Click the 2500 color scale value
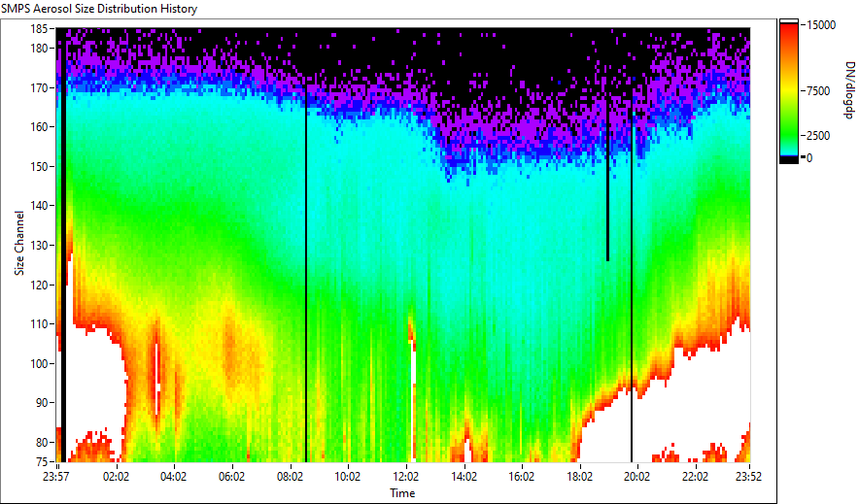859x504 pixels. (x=818, y=135)
